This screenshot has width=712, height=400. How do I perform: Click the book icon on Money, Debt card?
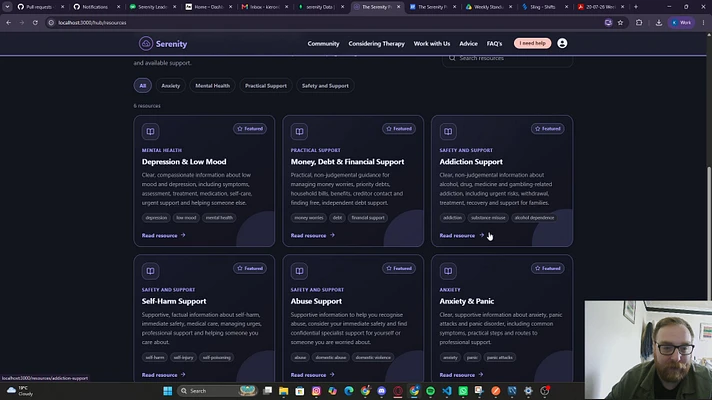pyautogui.click(x=299, y=132)
